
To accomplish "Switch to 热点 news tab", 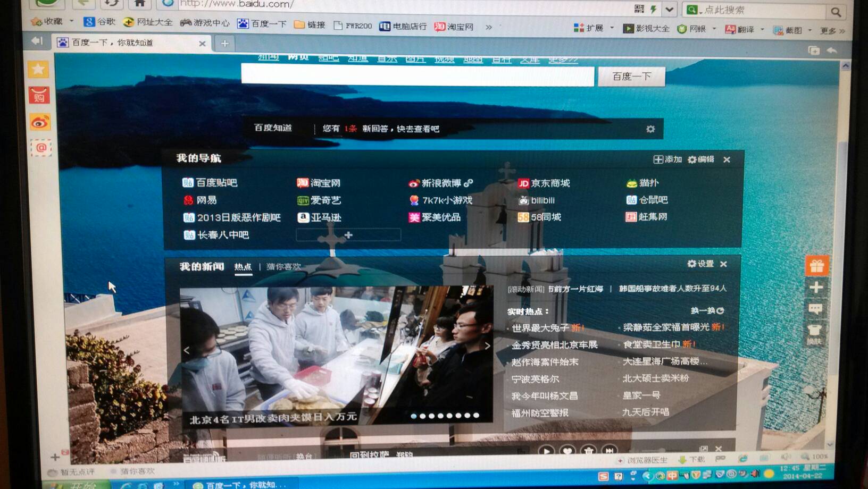I will (x=243, y=267).
